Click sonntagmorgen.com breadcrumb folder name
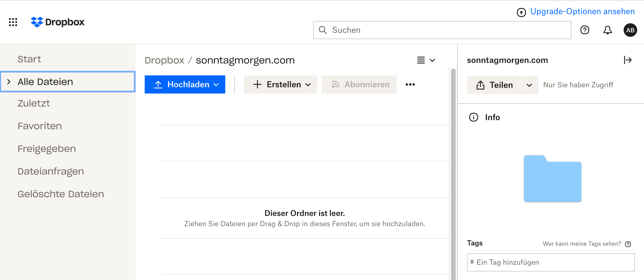 245,60
